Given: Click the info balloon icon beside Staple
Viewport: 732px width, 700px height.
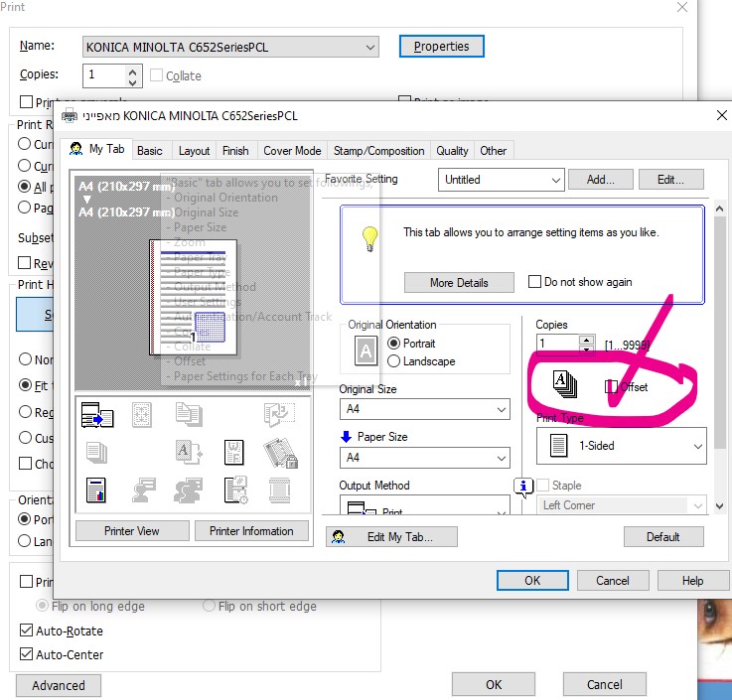Looking at the screenshot, I should 523,487.
